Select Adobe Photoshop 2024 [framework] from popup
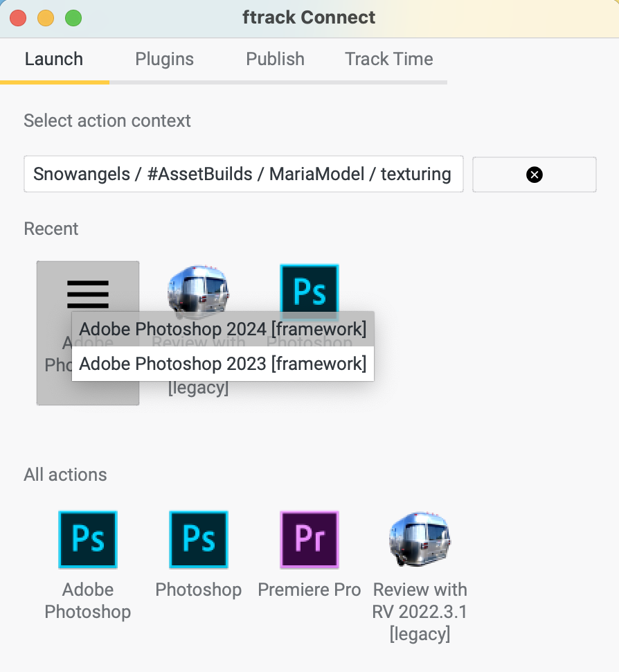 point(223,329)
